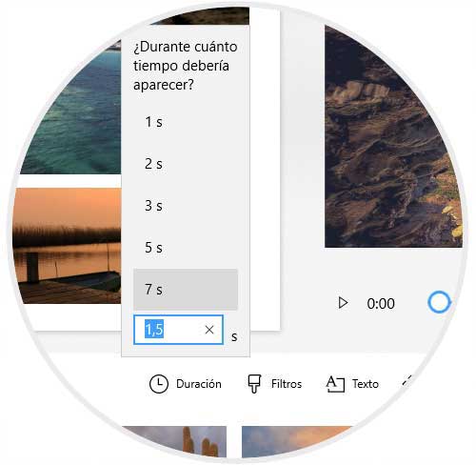
Task: Select the cactus storyboard thumbnail
Action: click(174, 442)
